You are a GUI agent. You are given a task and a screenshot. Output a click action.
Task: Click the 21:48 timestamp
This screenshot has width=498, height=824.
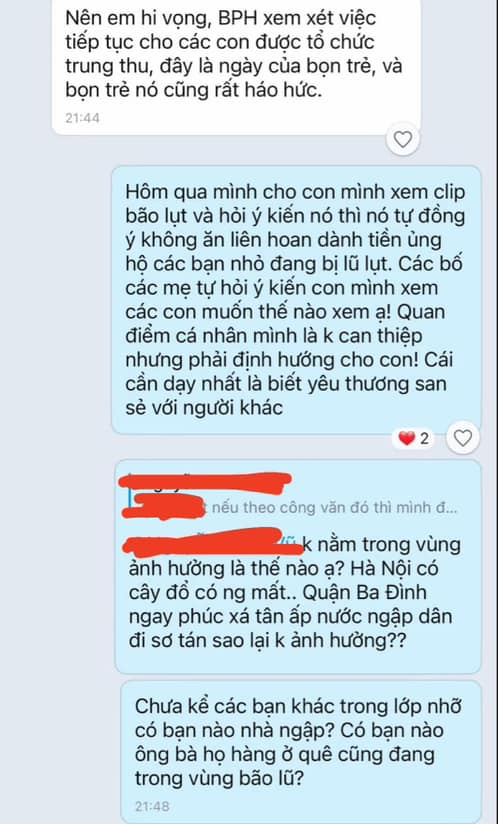coord(152,806)
